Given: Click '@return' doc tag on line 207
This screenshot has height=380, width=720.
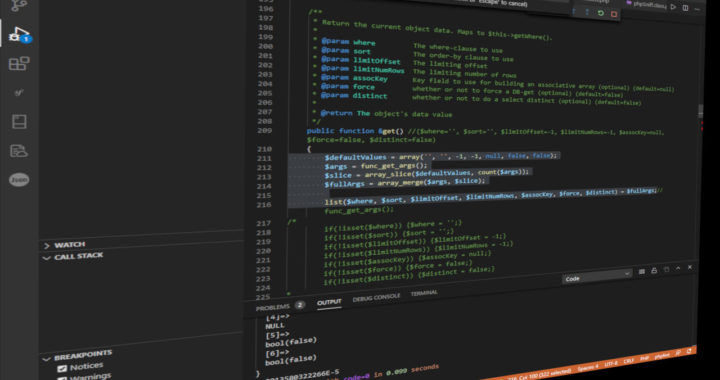Looking at the screenshot, I should coord(337,113).
